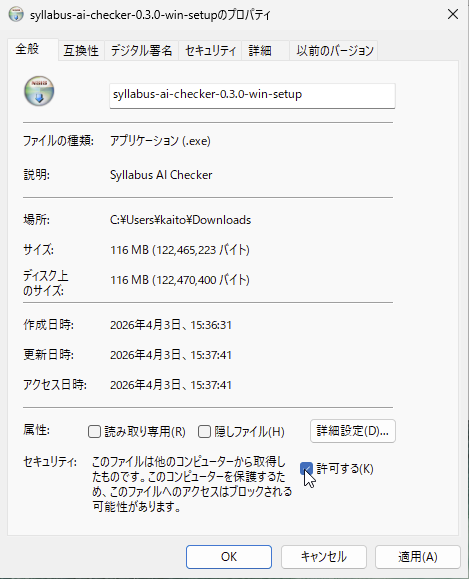Click size on disk value 122,470,400 バイト
This screenshot has width=469, height=579.
(203, 280)
